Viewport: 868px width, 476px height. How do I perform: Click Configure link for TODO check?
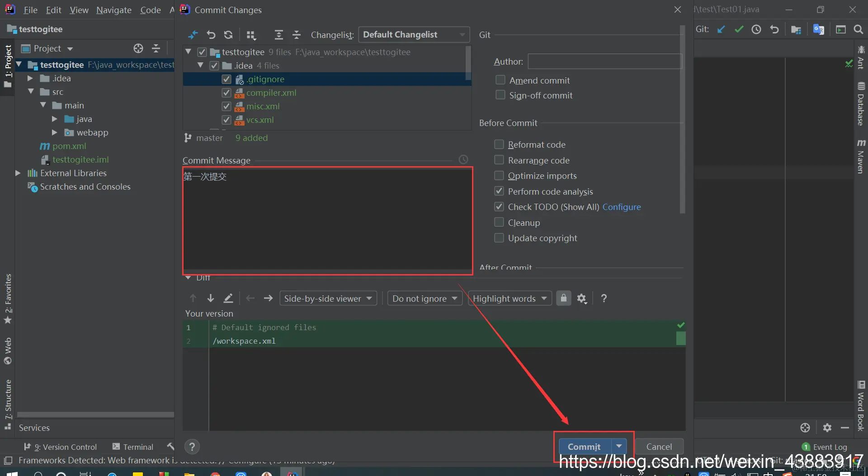[622, 206]
